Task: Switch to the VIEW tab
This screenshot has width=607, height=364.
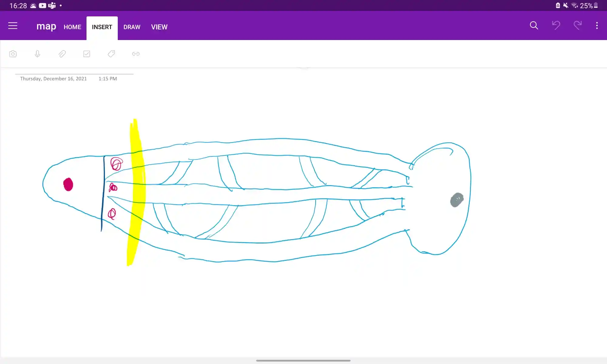Action: tap(159, 27)
